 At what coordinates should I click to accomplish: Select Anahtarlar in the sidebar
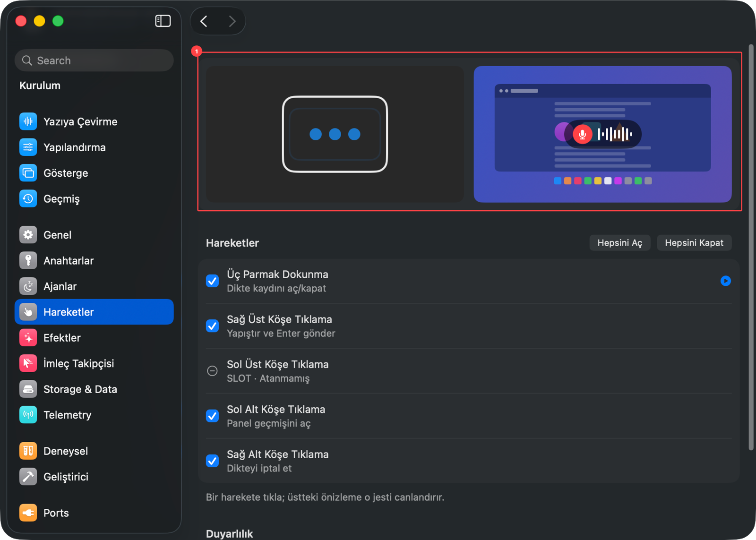coord(94,260)
